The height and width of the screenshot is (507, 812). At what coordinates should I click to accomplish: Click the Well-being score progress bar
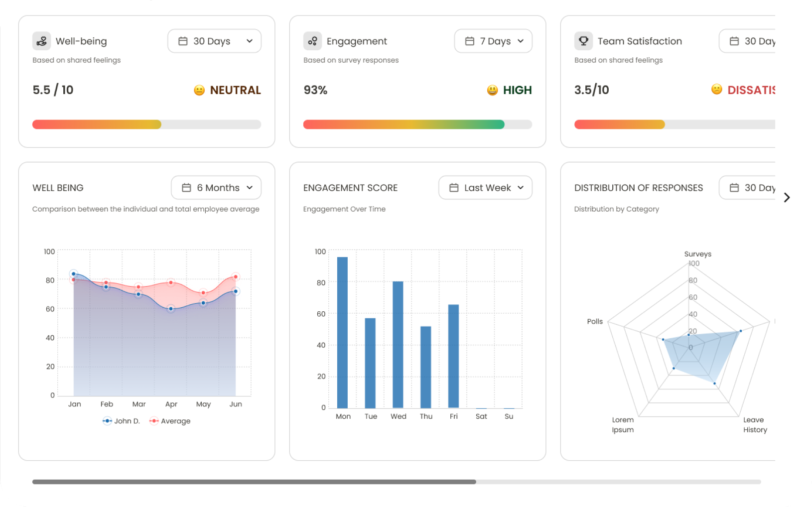(x=146, y=125)
